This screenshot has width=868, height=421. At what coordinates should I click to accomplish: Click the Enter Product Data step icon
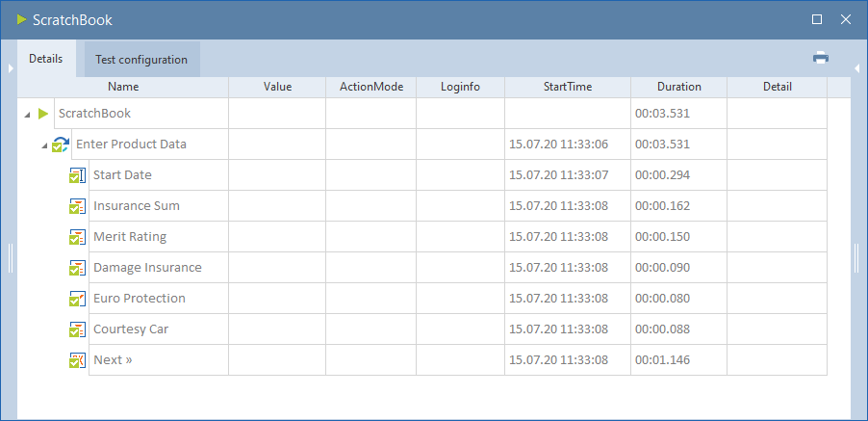(61, 145)
